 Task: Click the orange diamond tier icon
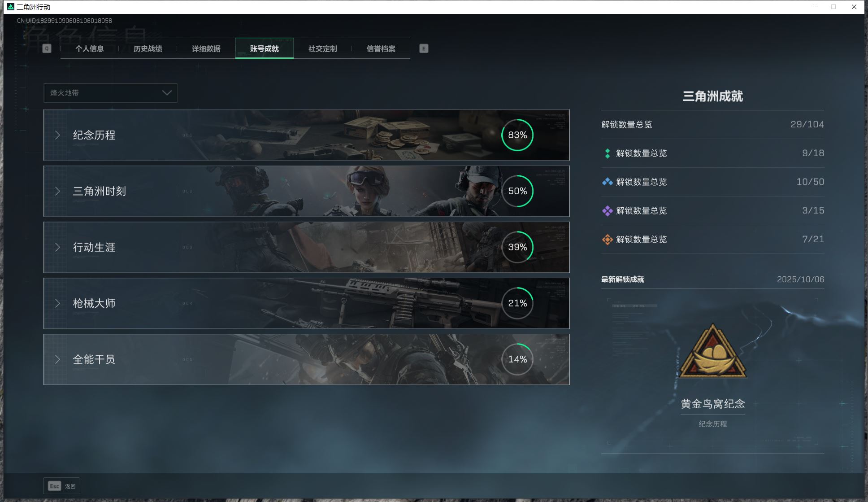coord(608,240)
